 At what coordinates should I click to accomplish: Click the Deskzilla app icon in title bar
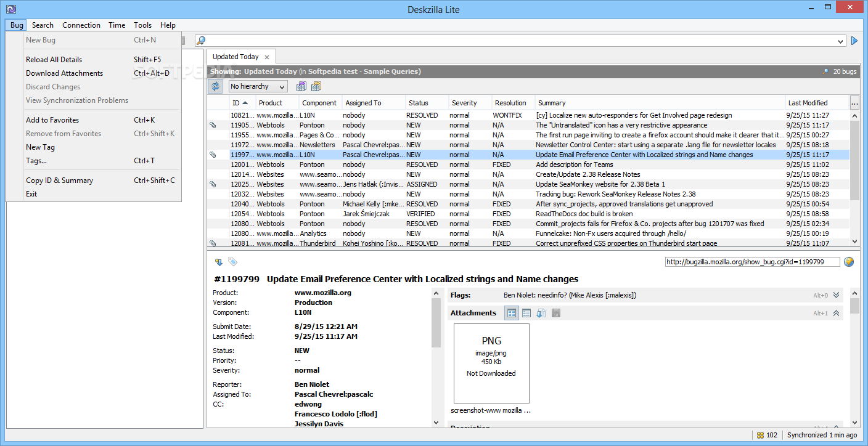[x=11, y=9]
